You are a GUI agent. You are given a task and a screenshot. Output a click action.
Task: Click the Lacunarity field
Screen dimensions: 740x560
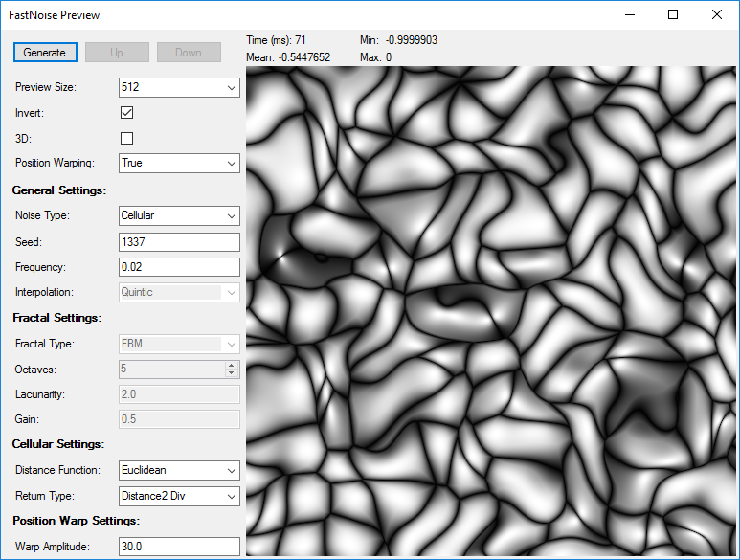click(179, 394)
